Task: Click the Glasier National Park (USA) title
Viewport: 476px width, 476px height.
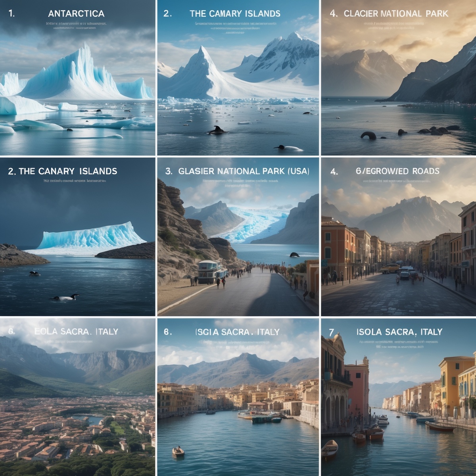Action: tap(244, 171)
